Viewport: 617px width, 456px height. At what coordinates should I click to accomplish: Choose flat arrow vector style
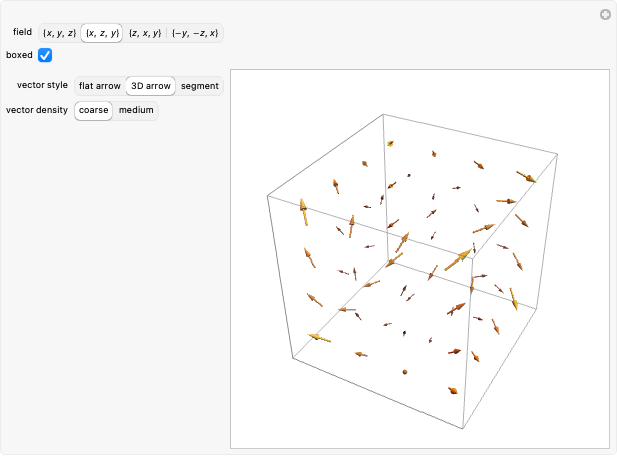click(100, 86)
